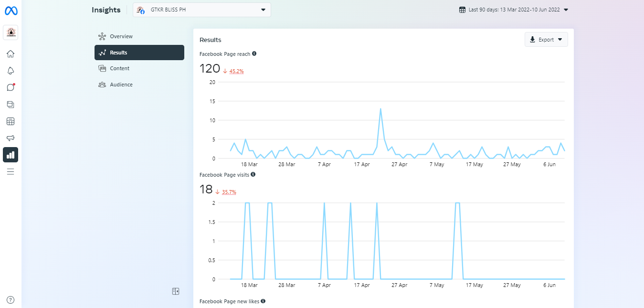Click the Meta logo icon
This screenshot has width=644, height=308.
pyautogui.click(x=11, y=11)
